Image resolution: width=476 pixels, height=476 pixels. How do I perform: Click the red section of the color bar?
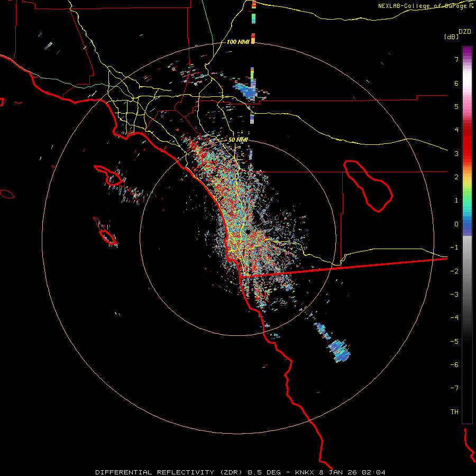click(x=467, y=143)
